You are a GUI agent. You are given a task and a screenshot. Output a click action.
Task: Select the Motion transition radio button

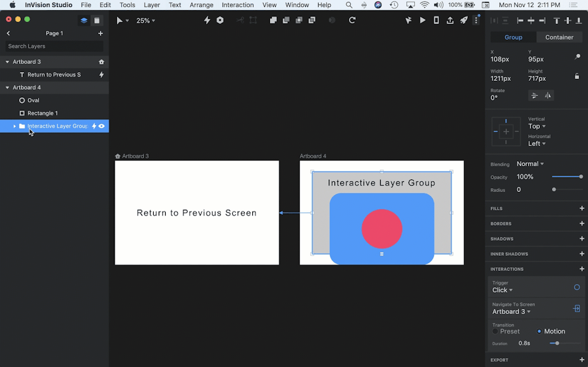539,332
